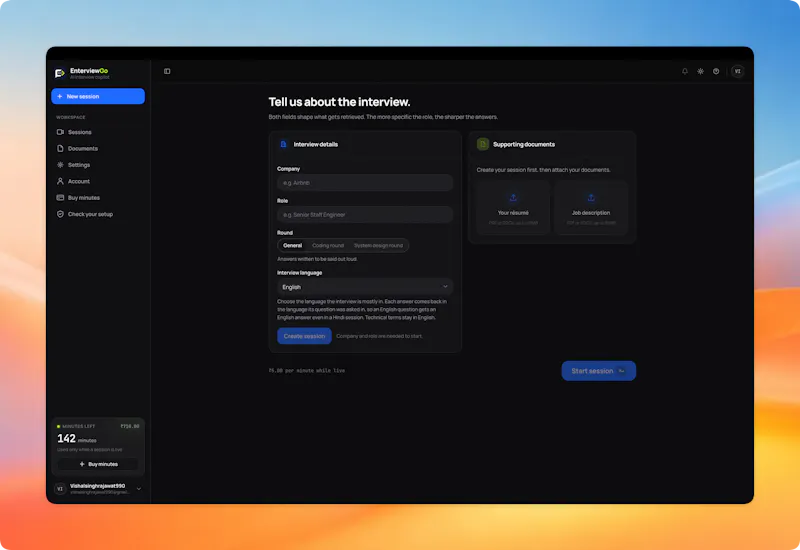Click the theme sun icon in header
Viewport: 800px width, 550px height.
pyautogui.click(x=701, y=71)
